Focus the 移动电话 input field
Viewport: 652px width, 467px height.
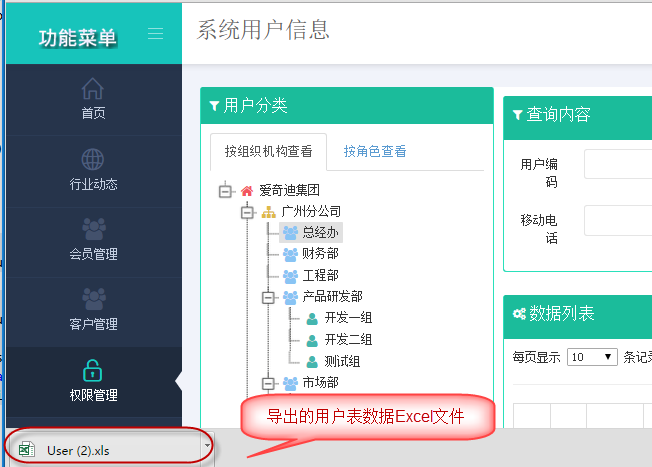coord(618,220)
